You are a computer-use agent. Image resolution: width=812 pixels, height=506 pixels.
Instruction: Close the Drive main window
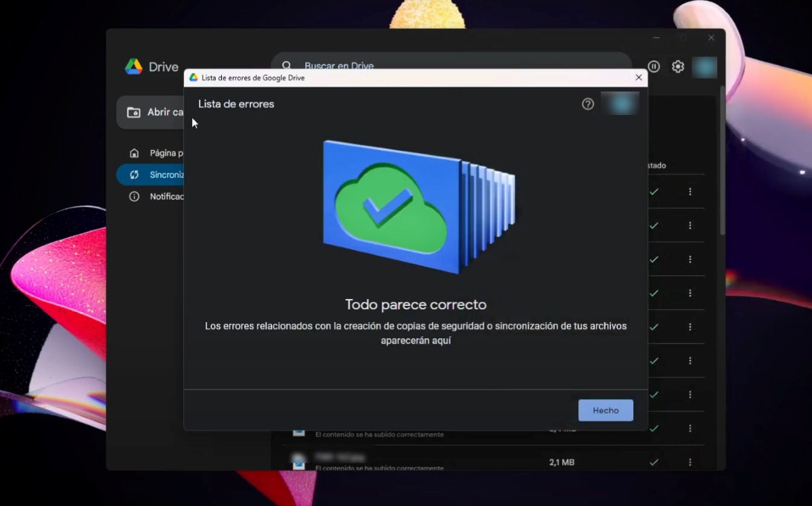coord(711,38)
